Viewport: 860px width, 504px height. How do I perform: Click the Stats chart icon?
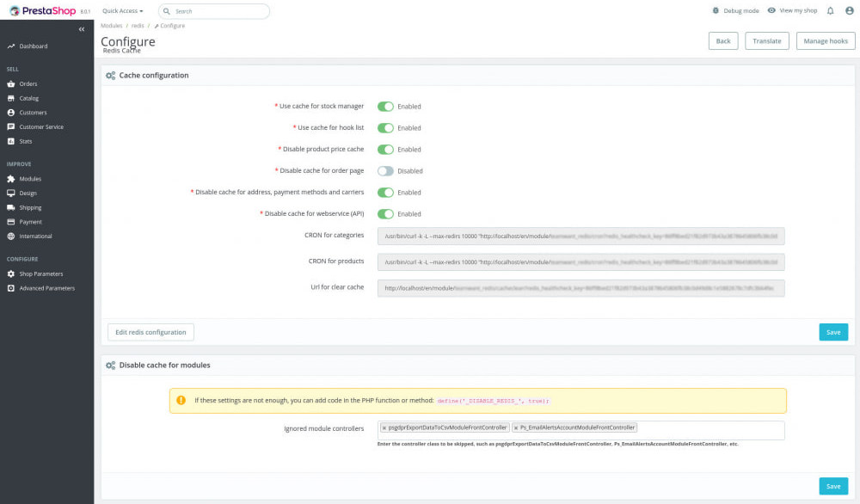coord(11,141)
